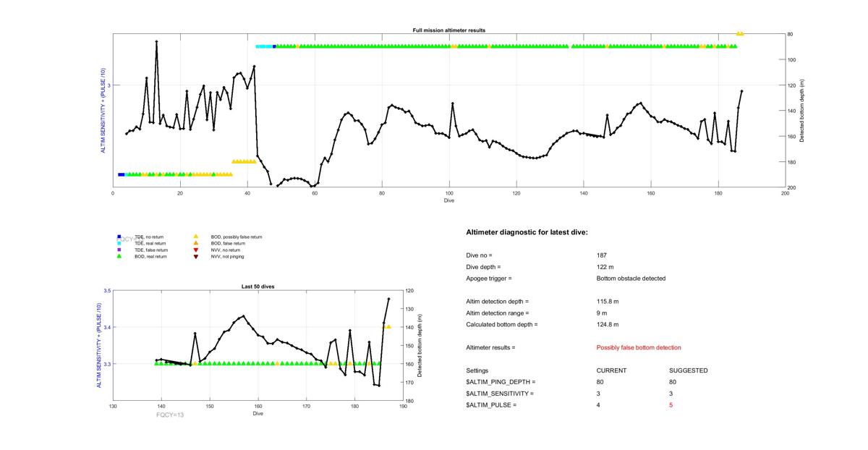Click the blue square TDE no return legend marker
The image size is (868, 450).
click(119, 237)
